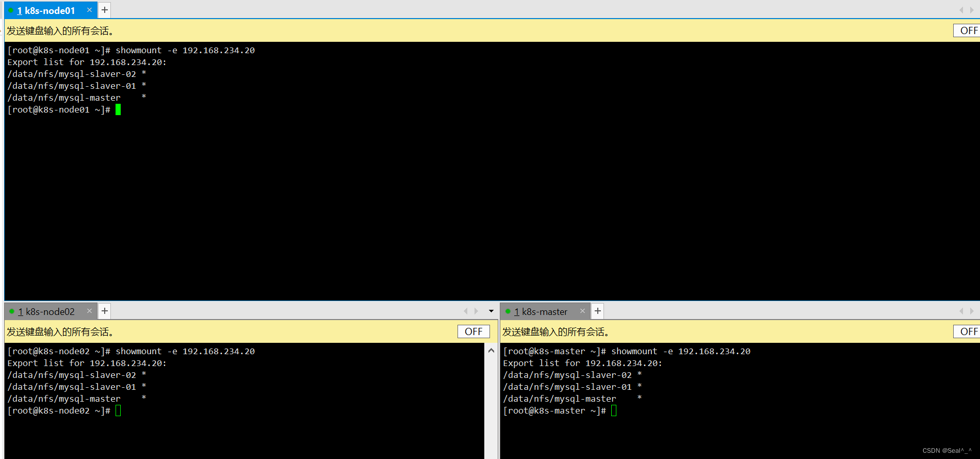This screenshot has height=459, width=980.
Task: Add a new tab next to k8s-master
Action: click(597, 311)
